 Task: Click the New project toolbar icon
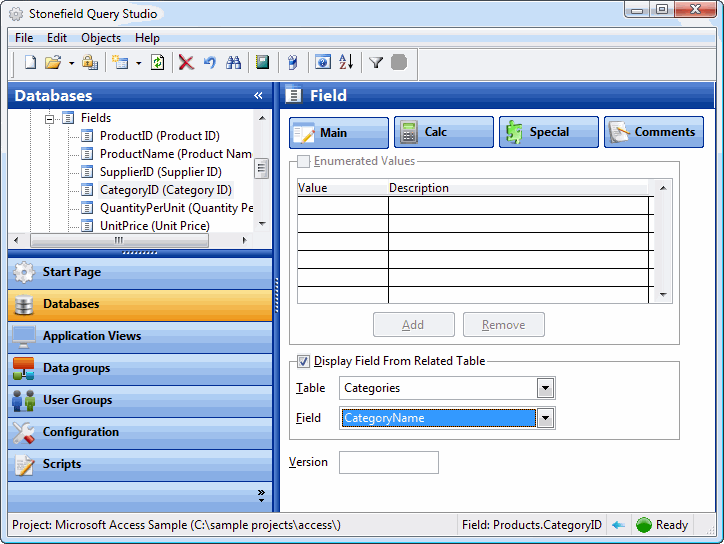point(30,63)
